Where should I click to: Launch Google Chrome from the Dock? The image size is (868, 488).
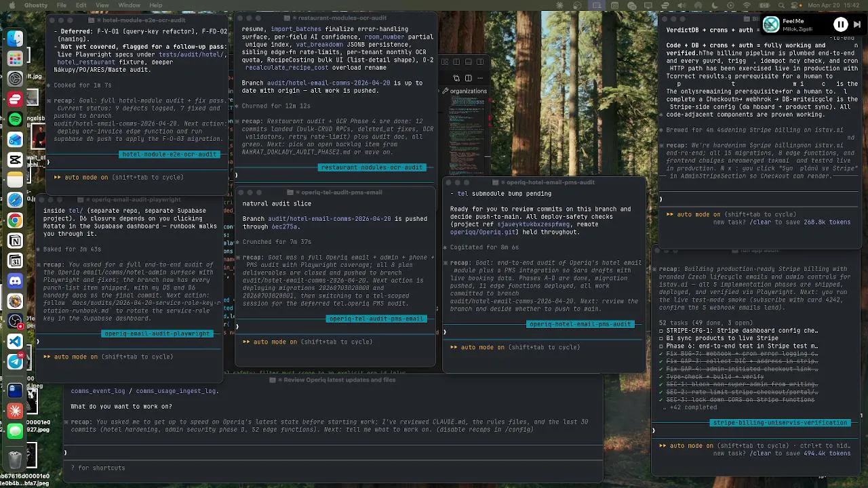15,220
